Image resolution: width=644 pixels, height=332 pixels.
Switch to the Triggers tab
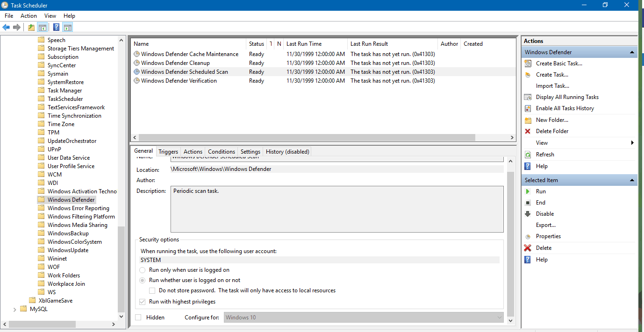[x=168, y=152]
